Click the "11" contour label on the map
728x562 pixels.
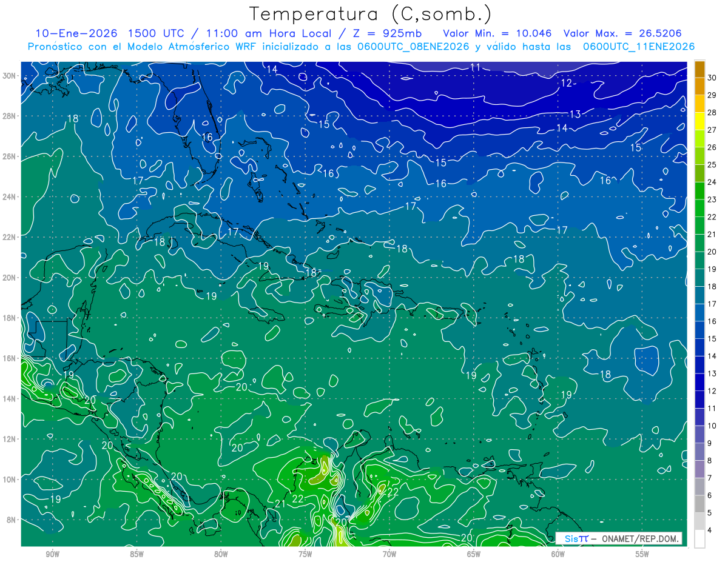476,67
